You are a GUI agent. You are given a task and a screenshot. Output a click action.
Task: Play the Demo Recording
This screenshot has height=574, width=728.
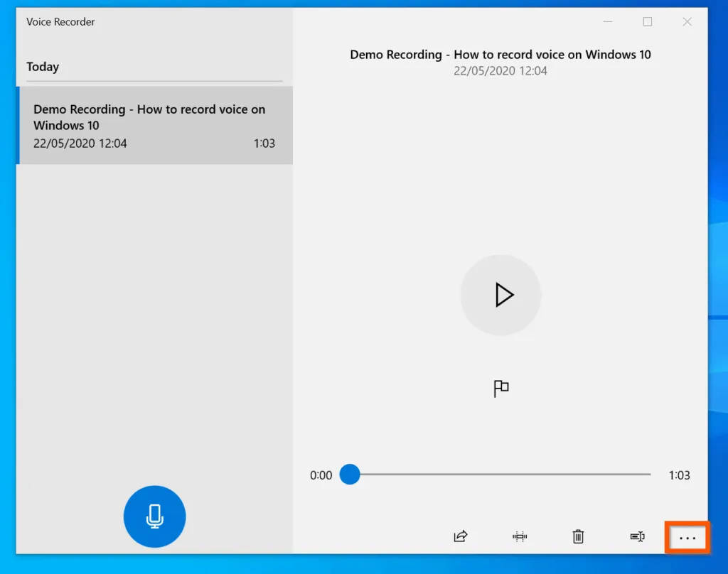[x=501, y=295]
